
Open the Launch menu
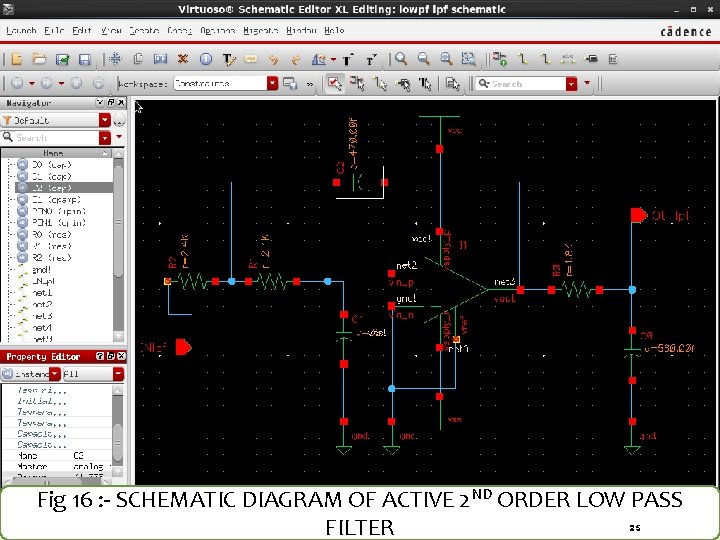21,31
